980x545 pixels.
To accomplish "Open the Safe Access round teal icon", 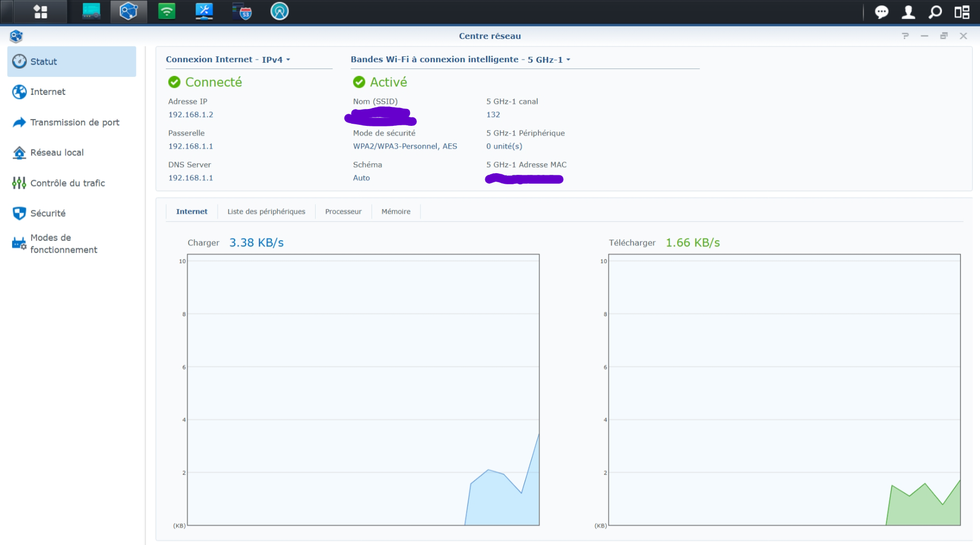I will (x=279, y=12).
